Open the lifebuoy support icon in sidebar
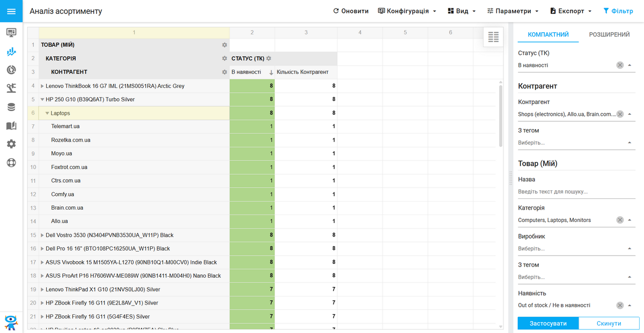Image resolution: width=644 pixels, height=333 pixels. pyautogui.click(x=11, y=162)
